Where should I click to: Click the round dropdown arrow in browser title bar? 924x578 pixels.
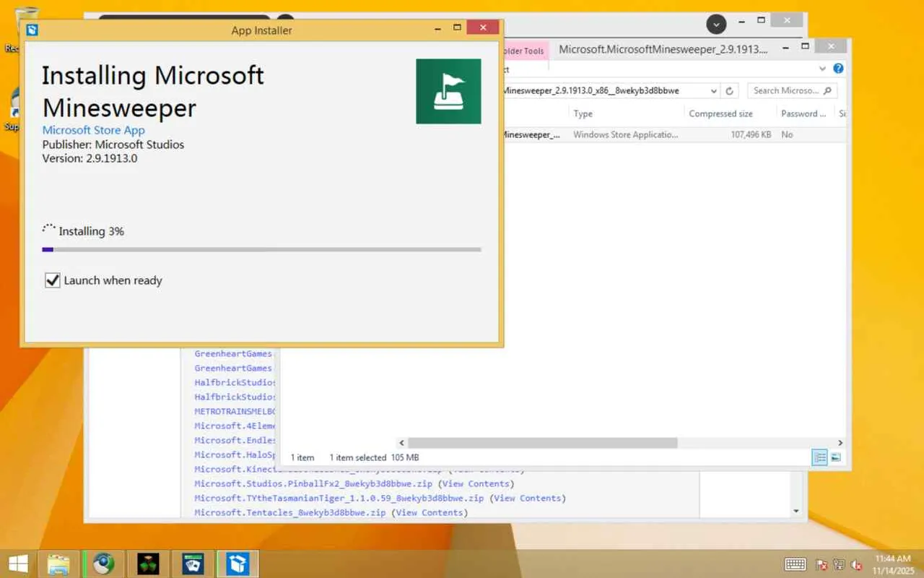click(716, 24)
